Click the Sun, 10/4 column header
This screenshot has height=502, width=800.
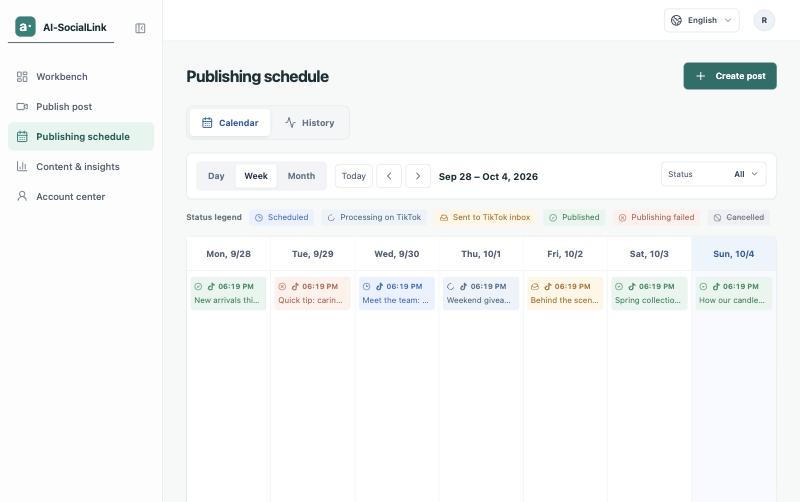734,254
